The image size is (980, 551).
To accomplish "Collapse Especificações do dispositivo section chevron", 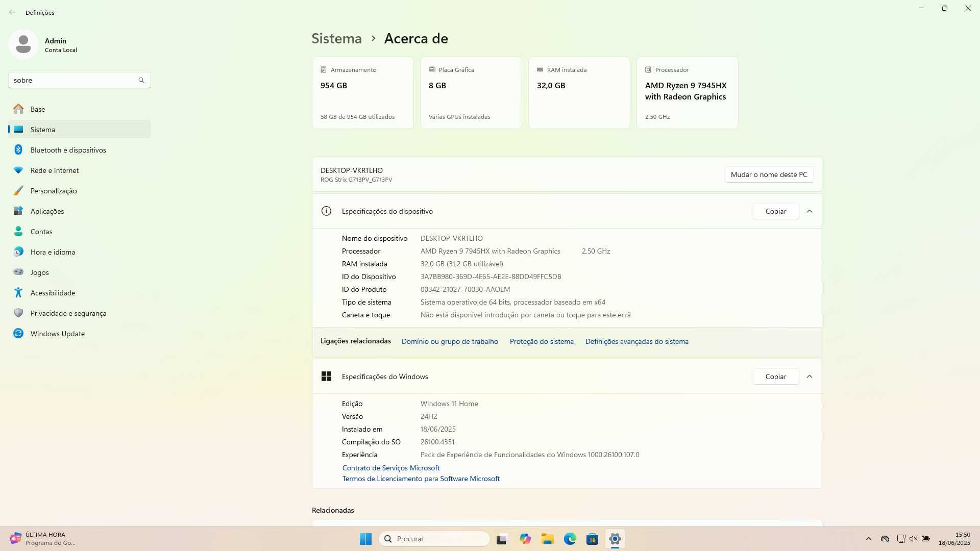I will [x=810, y=211].
